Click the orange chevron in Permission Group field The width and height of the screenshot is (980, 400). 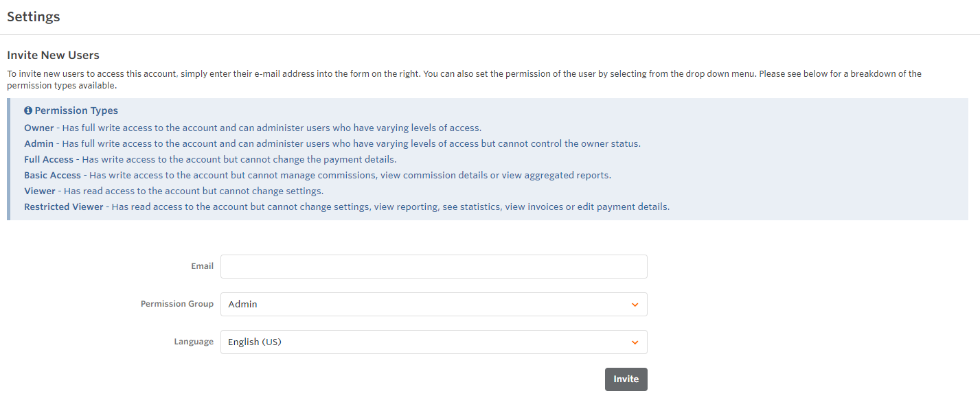(x=635, y=305)
